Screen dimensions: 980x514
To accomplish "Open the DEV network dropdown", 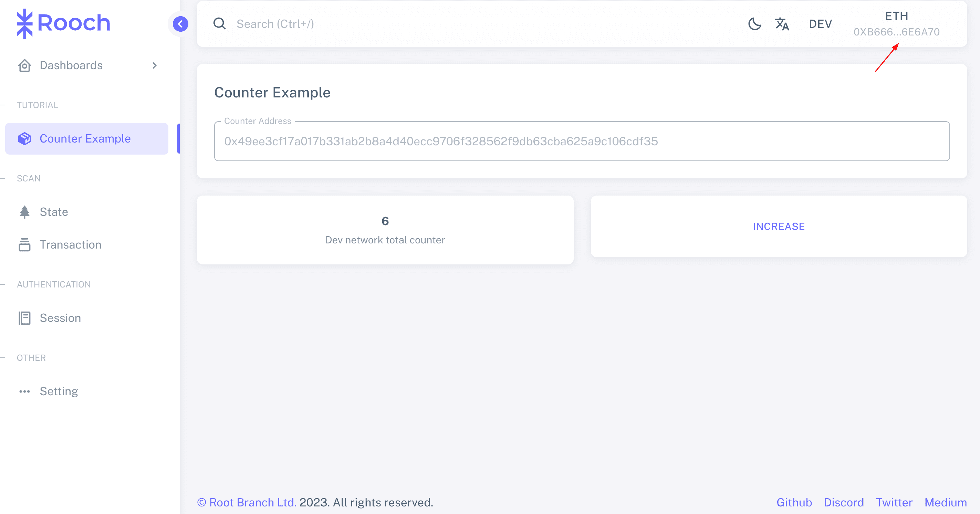I will tap(820, 24).
